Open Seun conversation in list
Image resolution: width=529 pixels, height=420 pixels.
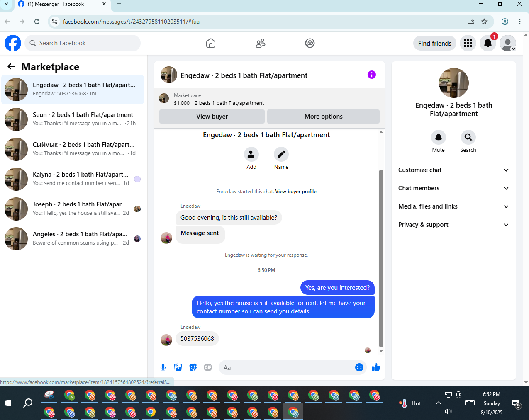(73, 119)
